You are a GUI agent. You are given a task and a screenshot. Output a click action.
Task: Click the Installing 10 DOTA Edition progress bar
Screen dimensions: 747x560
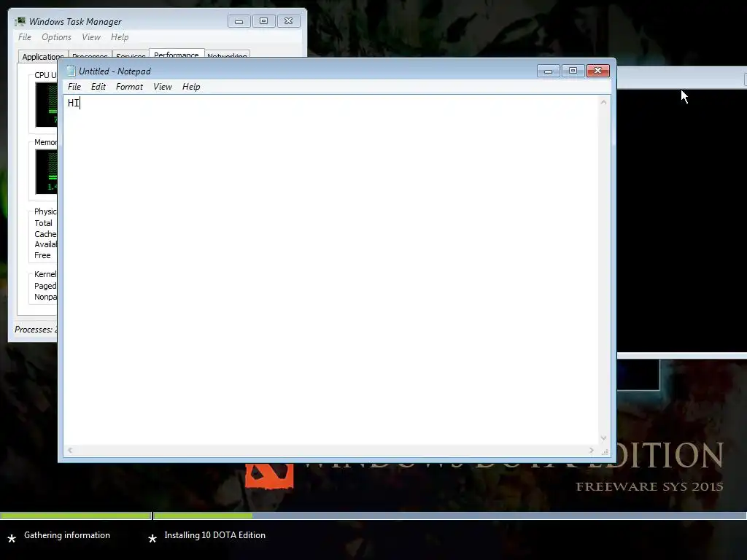[x=449, y=516]
